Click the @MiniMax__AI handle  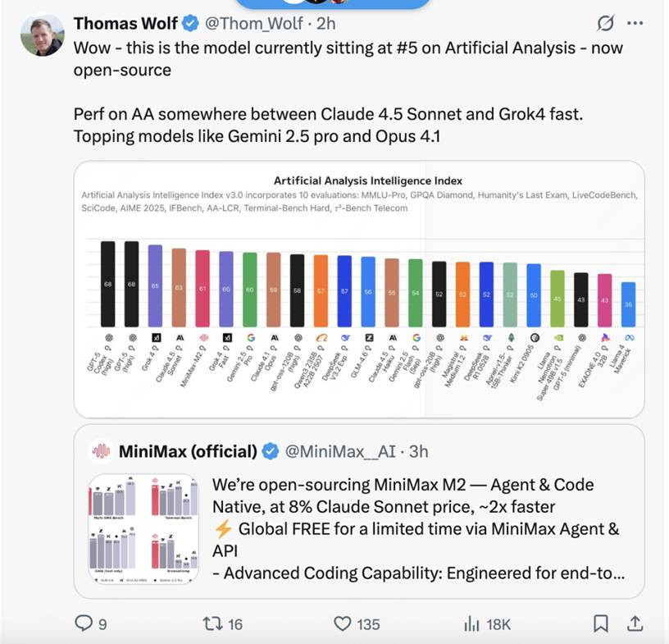[x=342, y=451]
